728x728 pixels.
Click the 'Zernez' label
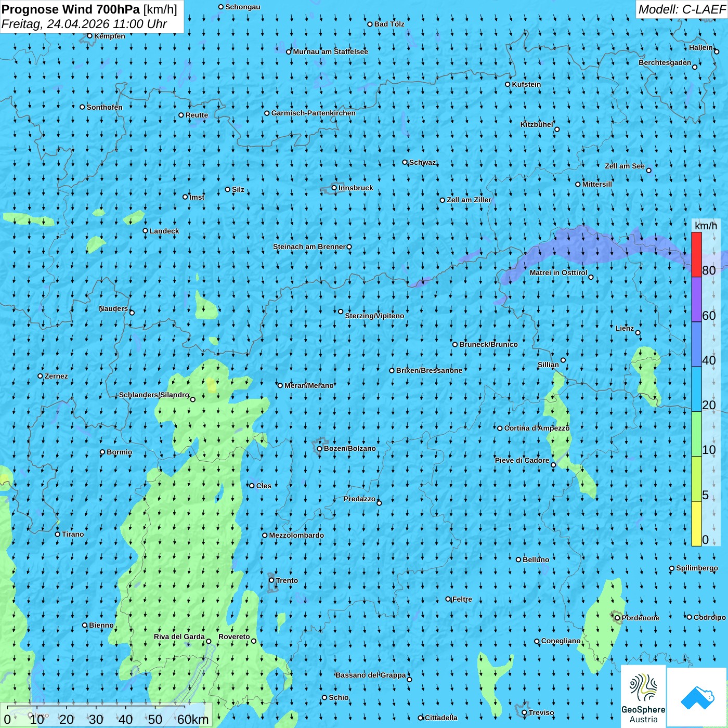[56, 376]
